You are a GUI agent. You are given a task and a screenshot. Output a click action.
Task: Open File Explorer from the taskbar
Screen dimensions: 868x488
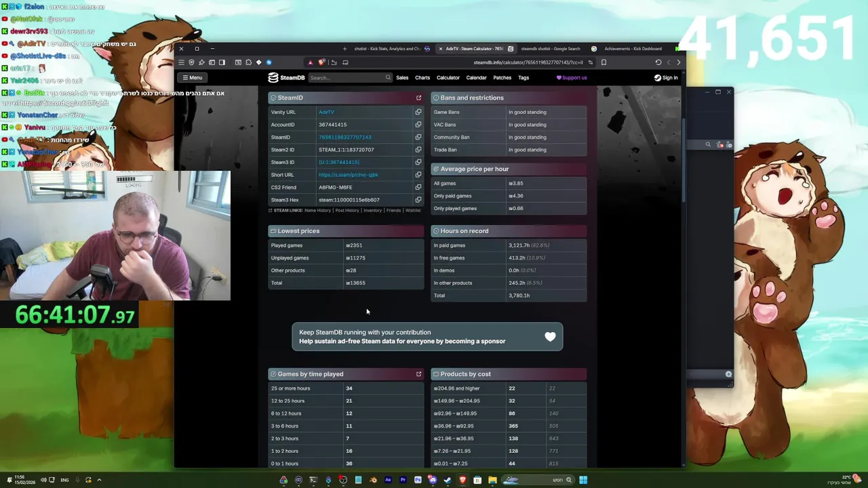tap(492, 480)
